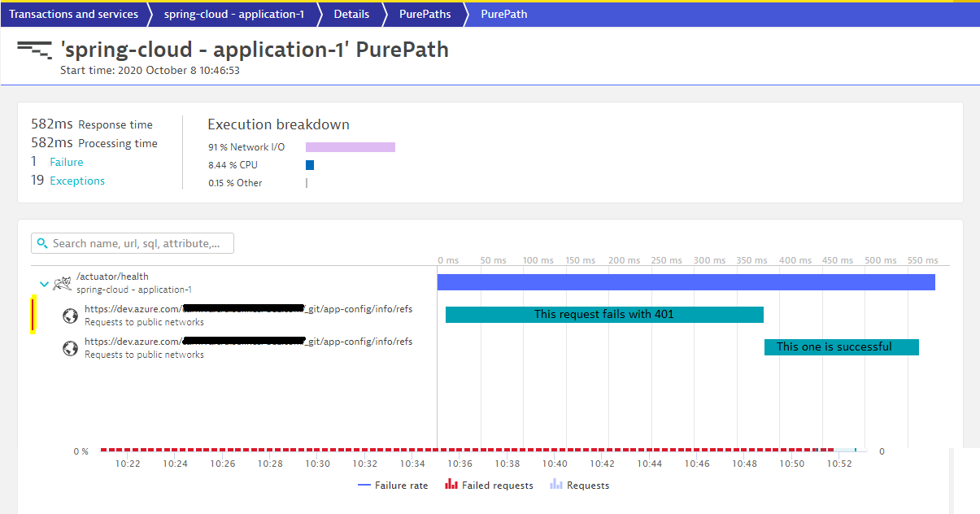Click the PurePath icon beside the page title

coord(36,50)
